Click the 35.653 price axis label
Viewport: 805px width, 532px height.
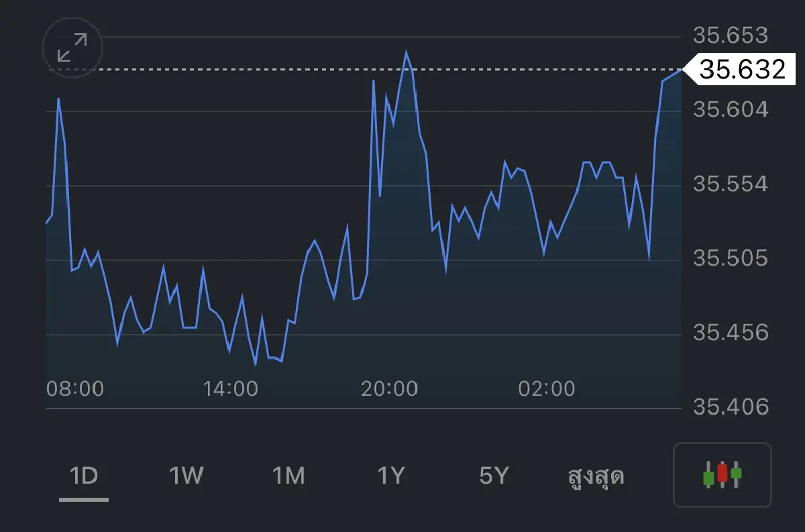pyautogui.click(x=731, y=35)
